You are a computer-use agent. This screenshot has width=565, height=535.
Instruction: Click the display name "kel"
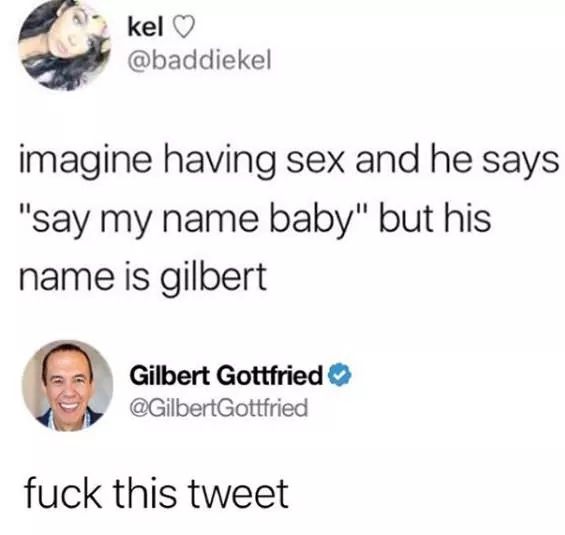[x=146, y=28]
